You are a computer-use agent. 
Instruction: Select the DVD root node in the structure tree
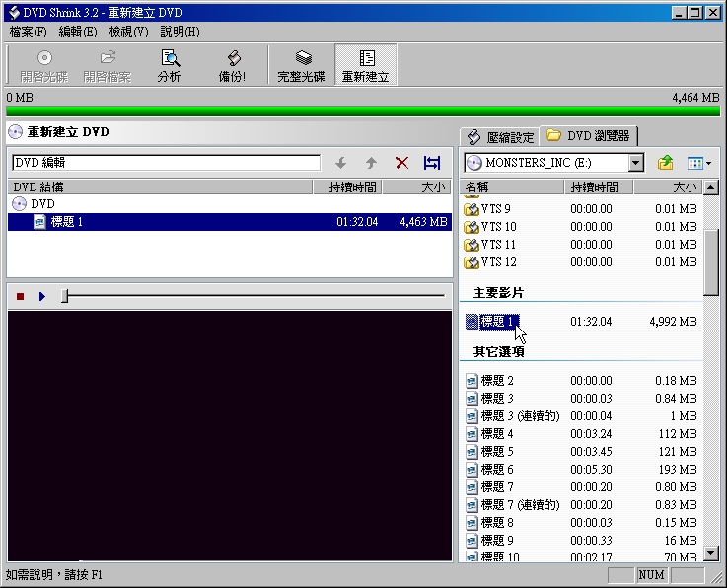[42, 204]
